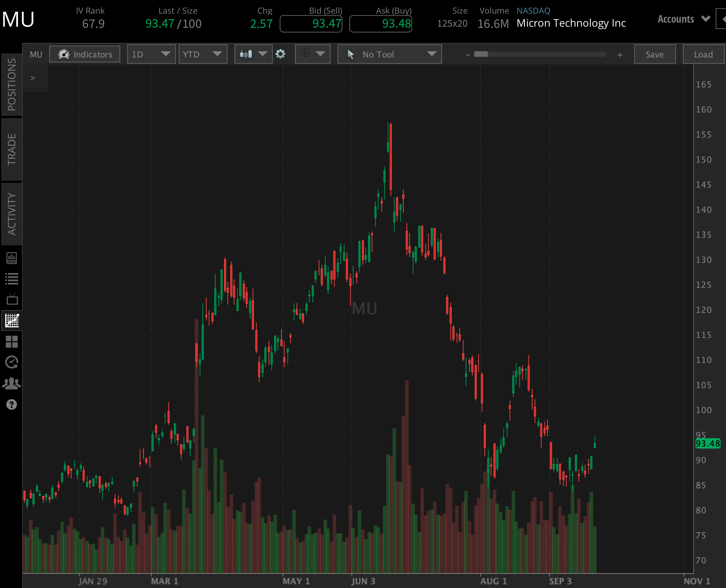Open the grid dashboard icon in sidebar
The image size is (726, 588).
(x=12, y=342)
